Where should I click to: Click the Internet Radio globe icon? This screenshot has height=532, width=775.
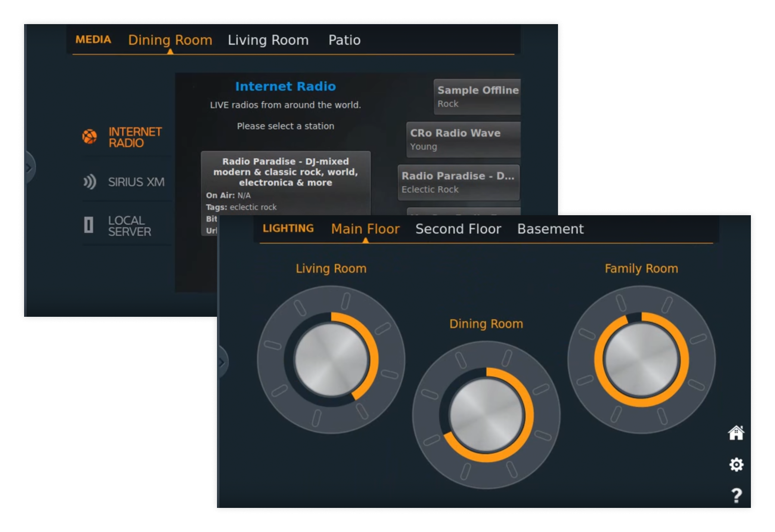coord(90,137)
